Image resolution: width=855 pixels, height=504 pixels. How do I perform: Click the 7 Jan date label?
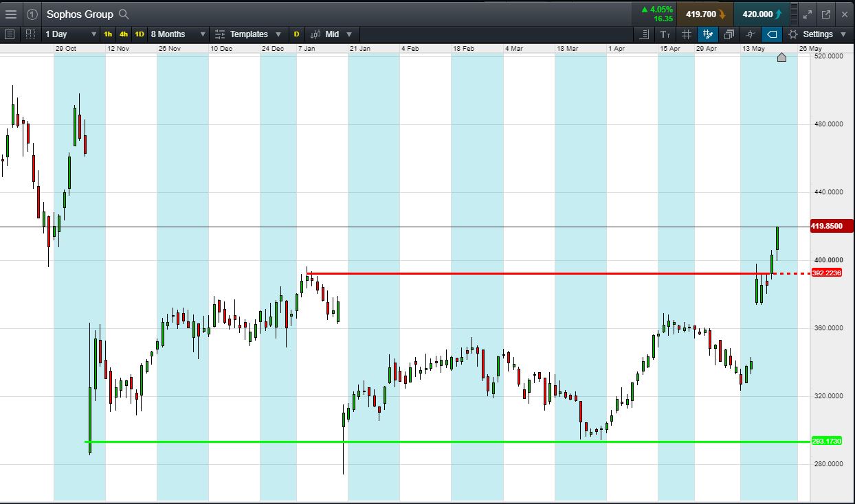307,49
